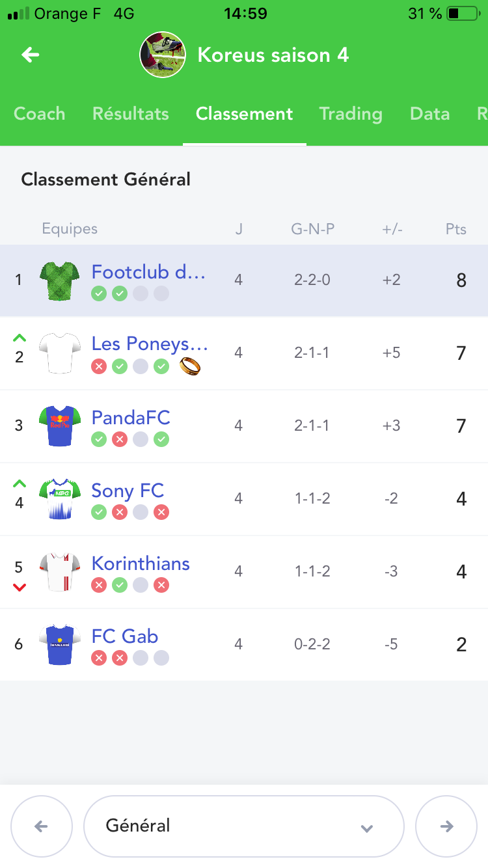This screenshot has height=868, width=488.
Task: Open the Général ranking dropdown
Action: [x=243, y=826]
